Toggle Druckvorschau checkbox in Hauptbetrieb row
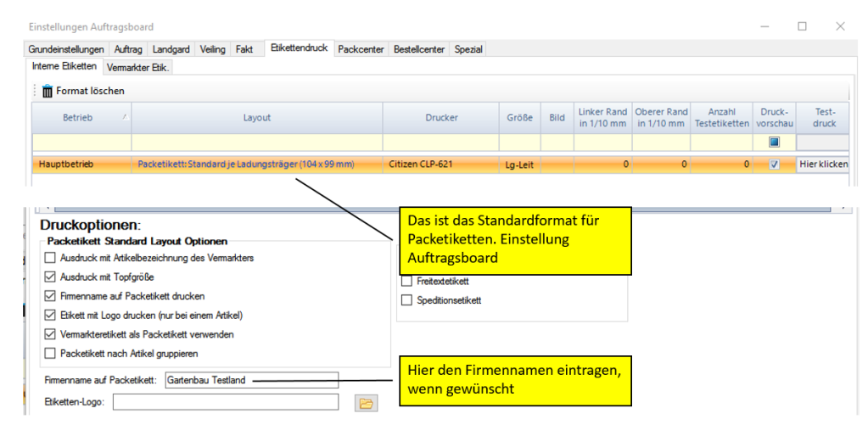The image size is (868, 436). (773, 165)
